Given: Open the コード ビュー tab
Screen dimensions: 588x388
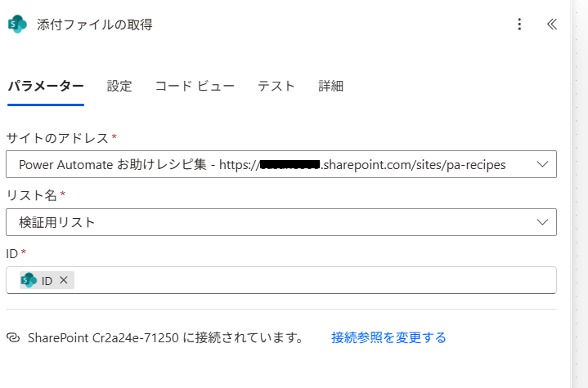Looking at the screenshot, I should pyautogui.click(x=195, y=86).
